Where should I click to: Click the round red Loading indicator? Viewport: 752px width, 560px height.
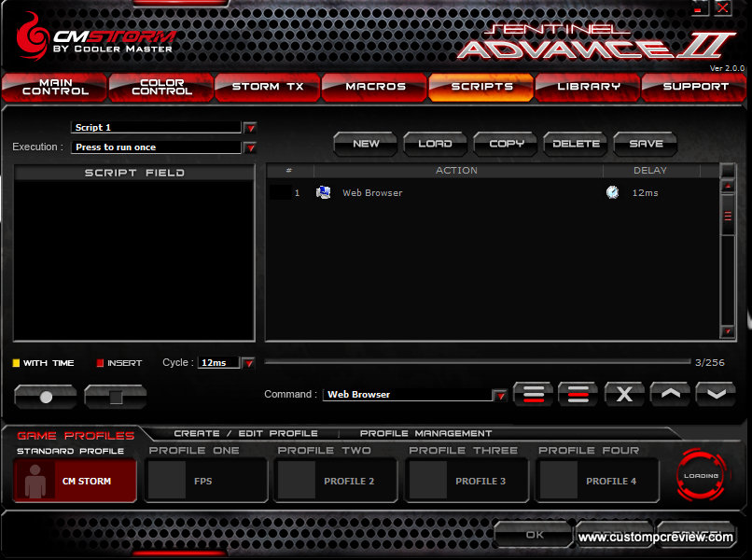[701, 475]
